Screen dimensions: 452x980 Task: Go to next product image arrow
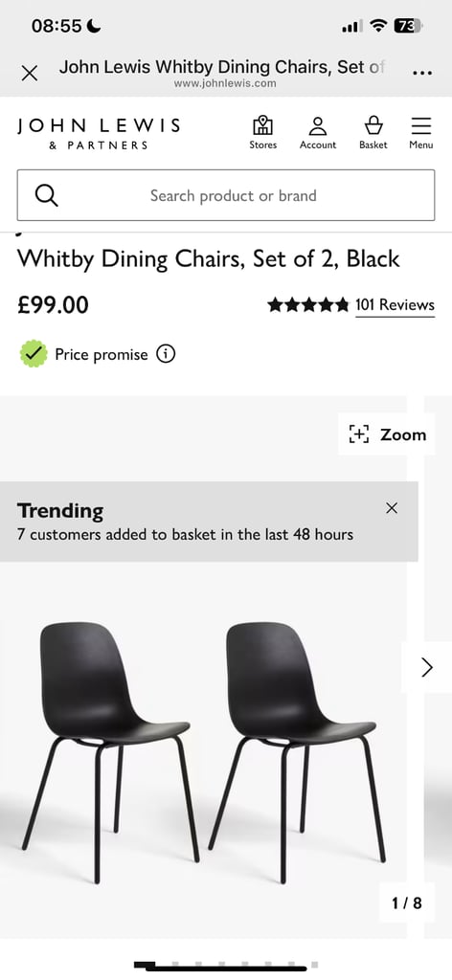[x=427, y=667]
